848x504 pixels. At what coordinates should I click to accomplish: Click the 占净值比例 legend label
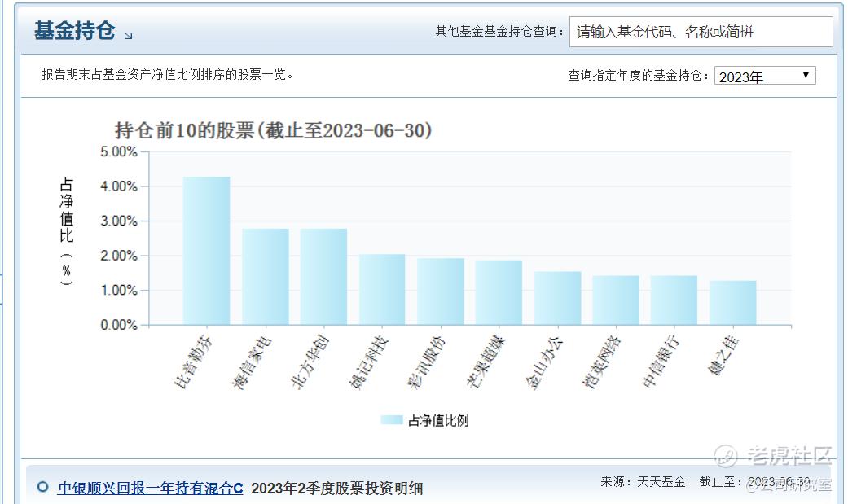pyautogui.click(x=438, y=420)
